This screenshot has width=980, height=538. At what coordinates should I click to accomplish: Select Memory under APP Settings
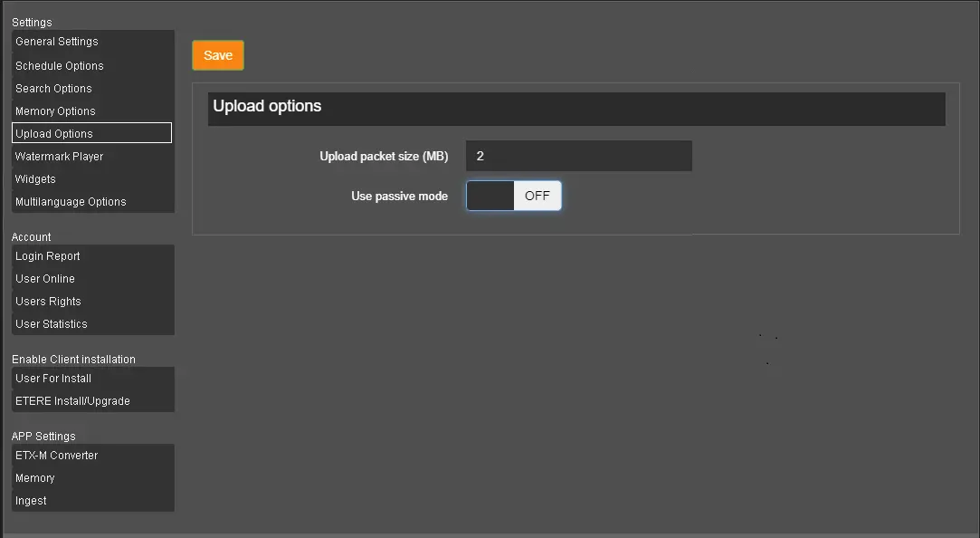click(35, 478)
